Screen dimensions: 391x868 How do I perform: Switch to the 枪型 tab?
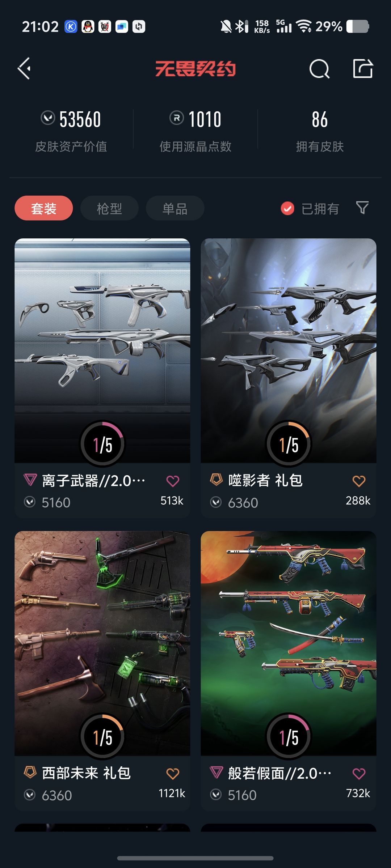point(109,208)
